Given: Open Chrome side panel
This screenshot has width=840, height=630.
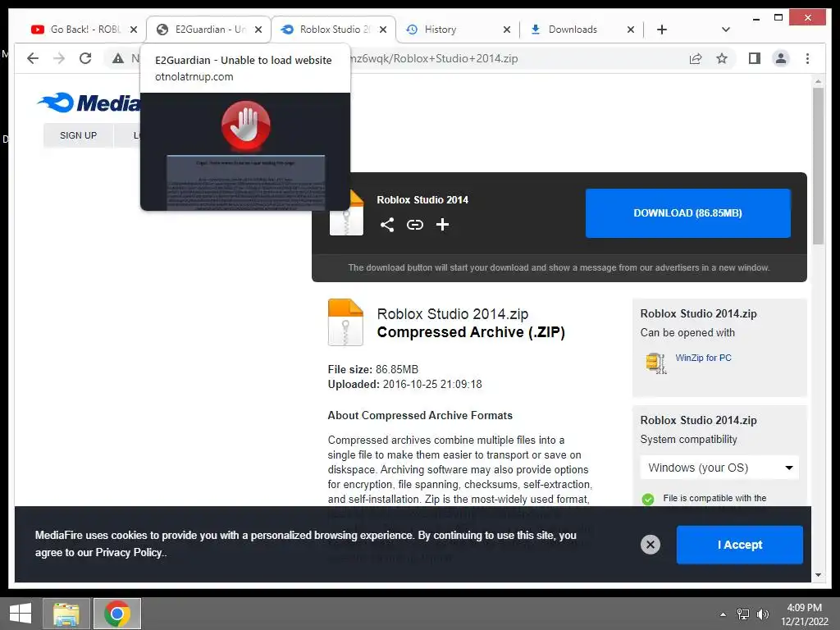Looking at the screenshot, I should (x=755, y=58).
